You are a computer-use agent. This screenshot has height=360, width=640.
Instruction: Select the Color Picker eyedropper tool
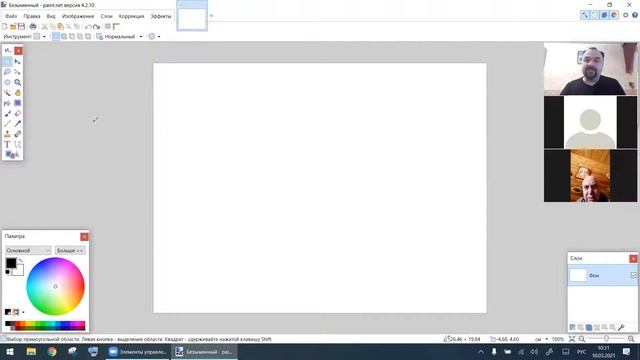click(x=18, y=124)
